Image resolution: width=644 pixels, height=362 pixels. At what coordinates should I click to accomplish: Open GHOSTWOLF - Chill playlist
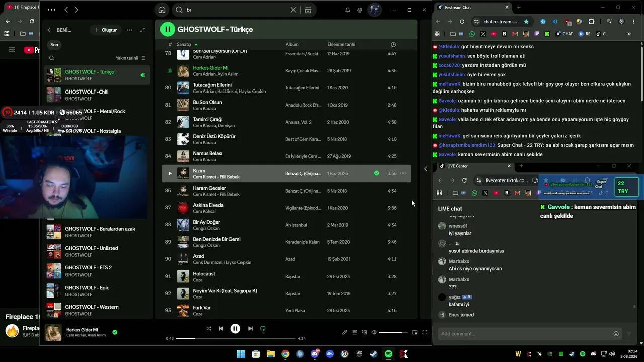coord(98,95)
